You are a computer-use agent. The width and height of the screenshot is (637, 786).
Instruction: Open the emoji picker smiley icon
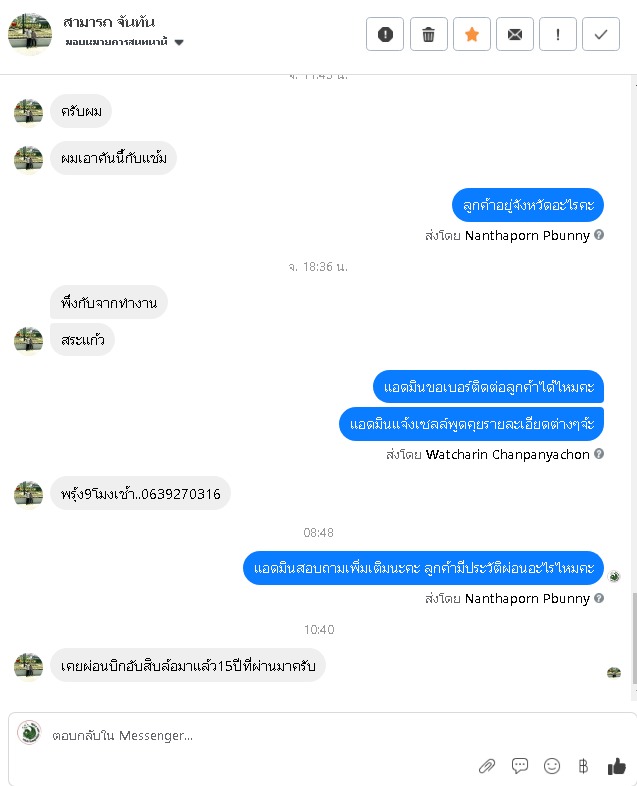(x=552, y=765)
